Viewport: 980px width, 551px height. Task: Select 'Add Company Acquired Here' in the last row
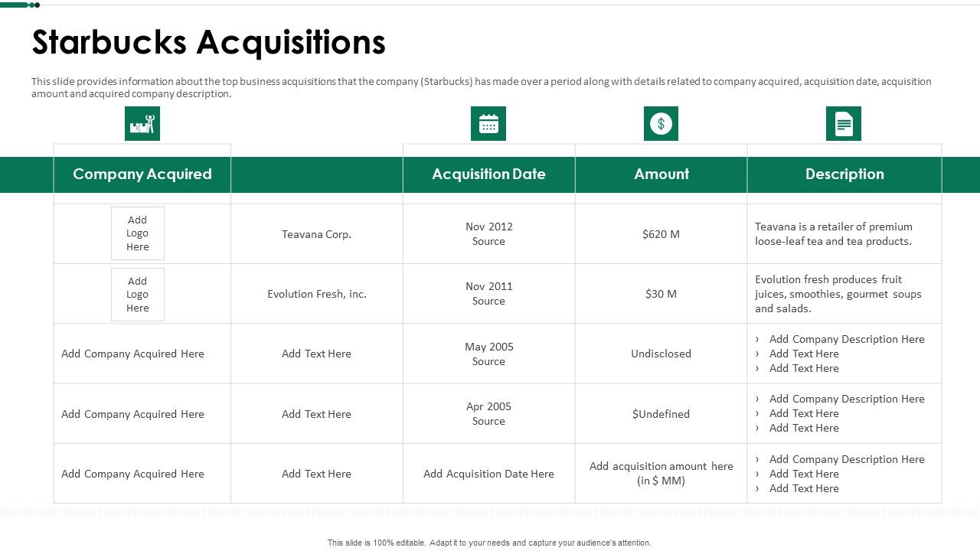pos(133,474)
